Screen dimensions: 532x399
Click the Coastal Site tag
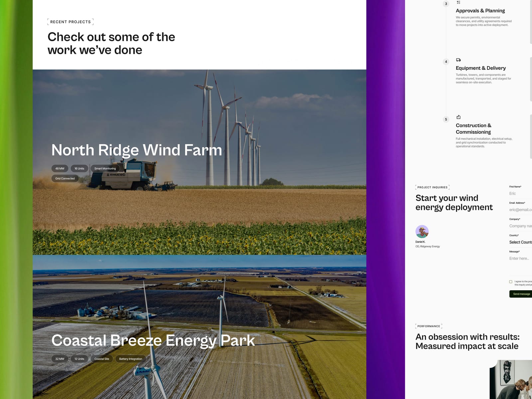[x=102, y=359]
